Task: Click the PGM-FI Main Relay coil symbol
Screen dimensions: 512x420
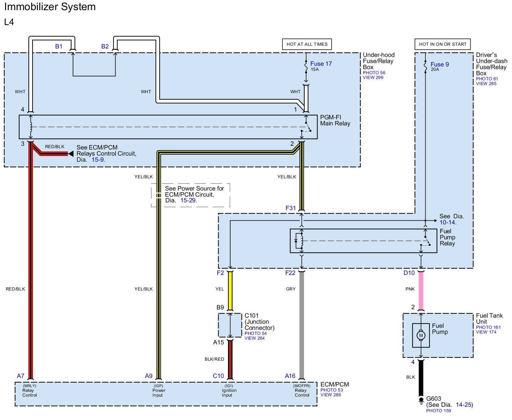Action: pyautogui.click(x=31, y=127)
